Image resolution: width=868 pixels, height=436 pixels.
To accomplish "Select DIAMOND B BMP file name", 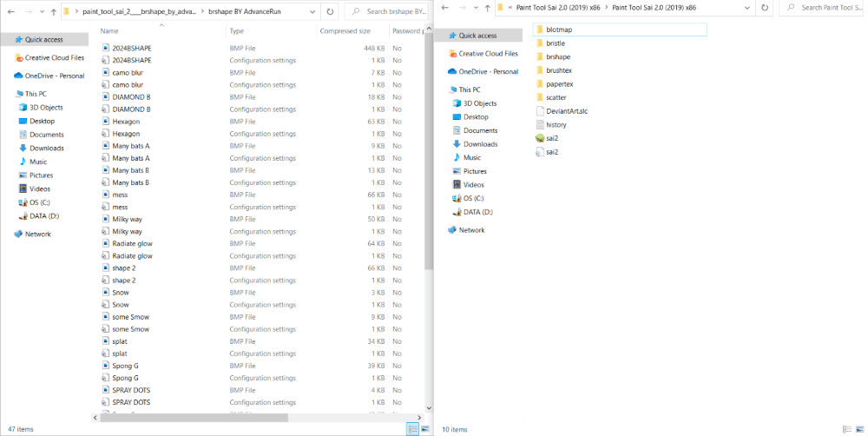I will click(131, 97).
